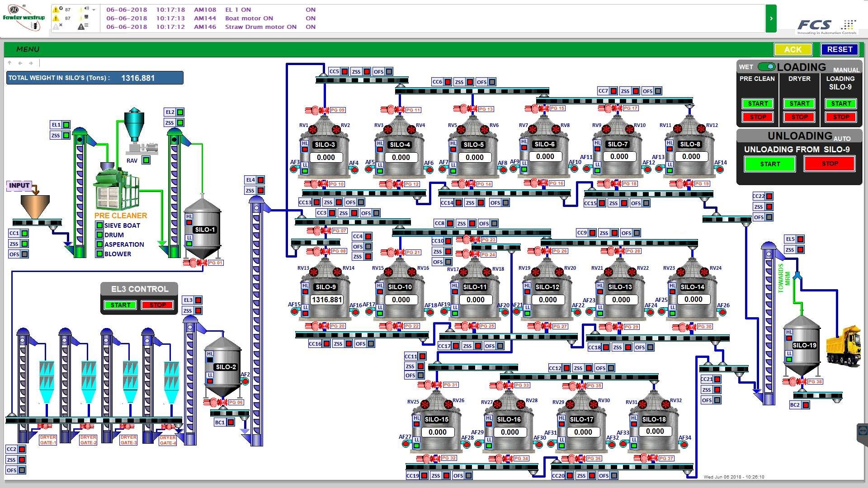This screenshot has width=868, height=488.
Task: Click the RAV rotary valve motor icon
Action: 143,147
